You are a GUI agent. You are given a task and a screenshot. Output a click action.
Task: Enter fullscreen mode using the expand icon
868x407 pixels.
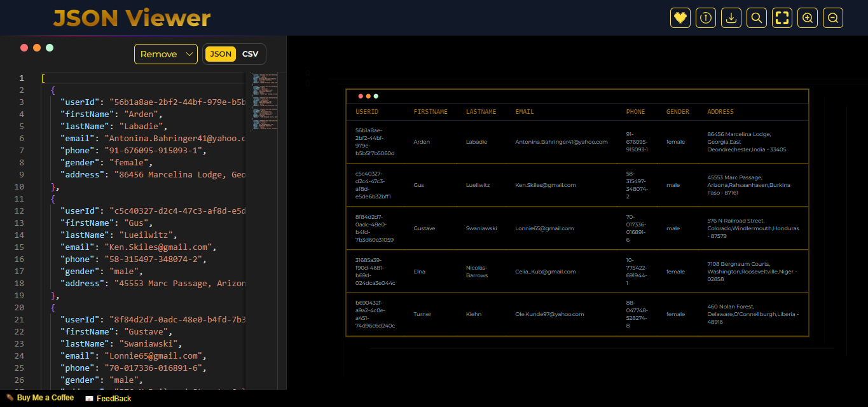pyautogui.click(x=782, y=18)
